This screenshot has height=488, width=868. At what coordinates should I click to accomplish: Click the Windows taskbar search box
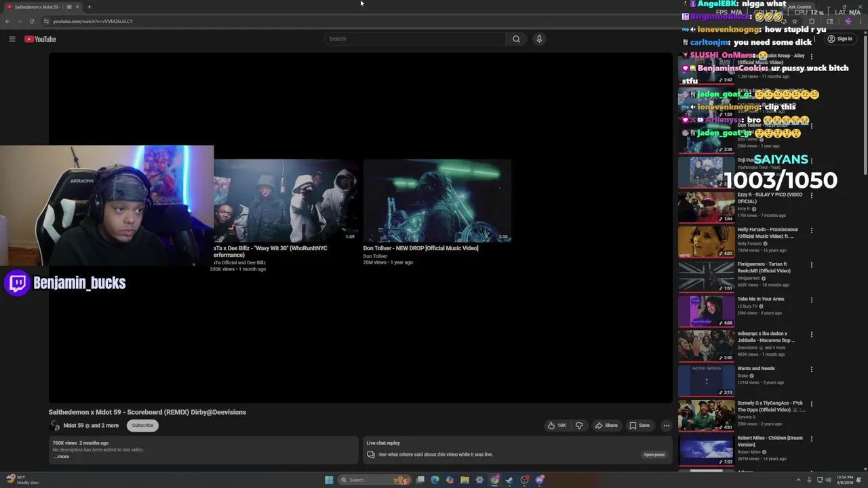375,480
